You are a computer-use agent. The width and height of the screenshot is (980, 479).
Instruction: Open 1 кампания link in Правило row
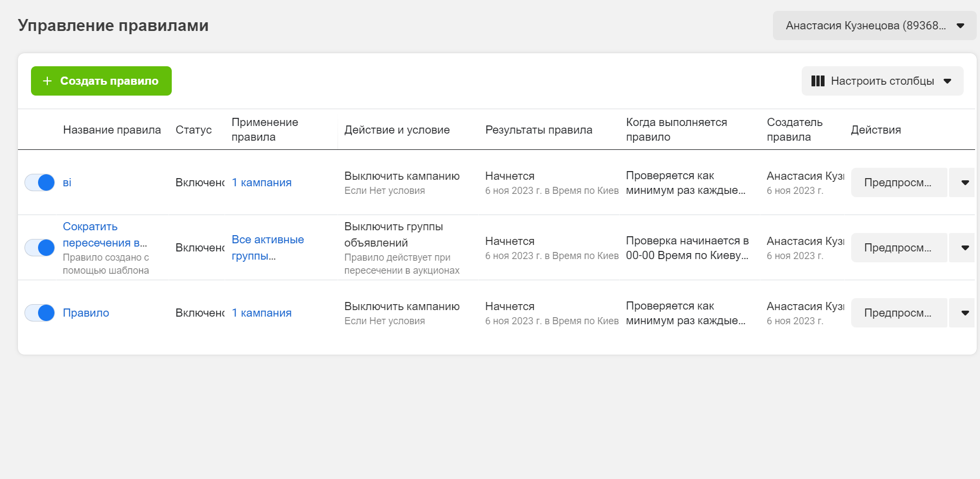(x=261, y=313)
